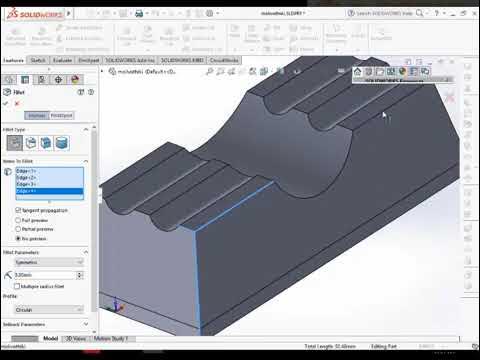The image size is (480, 360).
Task: Switch to the Sketch ribbon tab
Action: (38, 60)
